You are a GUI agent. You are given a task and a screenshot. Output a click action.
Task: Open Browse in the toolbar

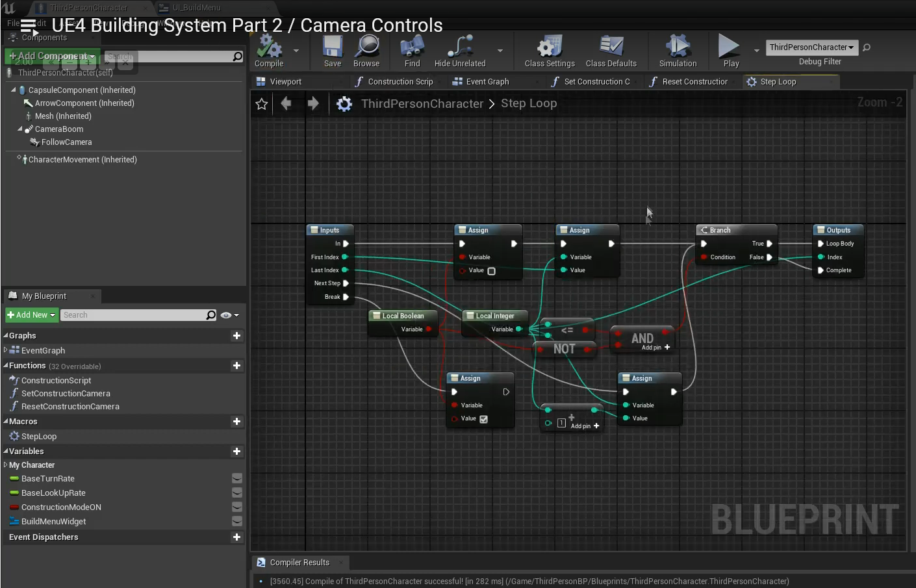[x=366, y=50]
